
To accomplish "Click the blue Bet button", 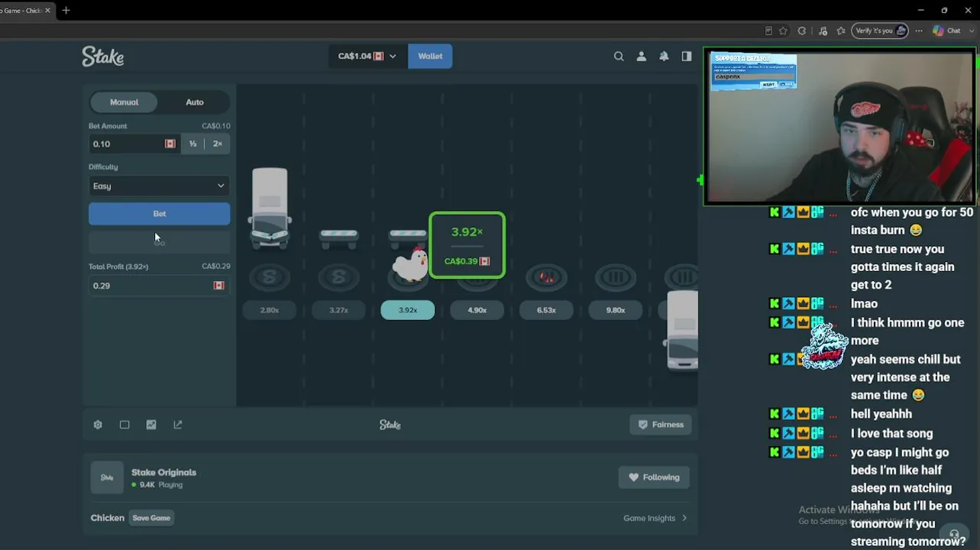I will (159, 214).
